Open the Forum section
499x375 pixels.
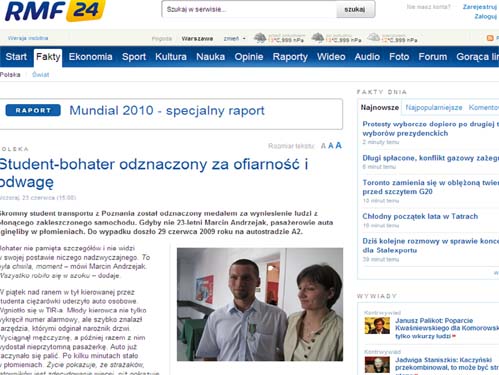point(433,57)
